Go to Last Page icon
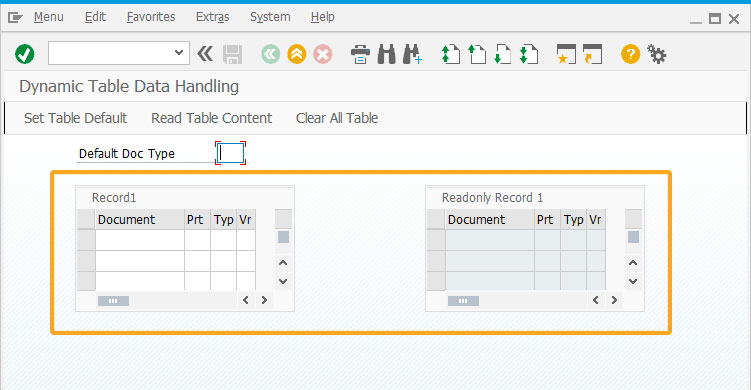 coord(529,54)
